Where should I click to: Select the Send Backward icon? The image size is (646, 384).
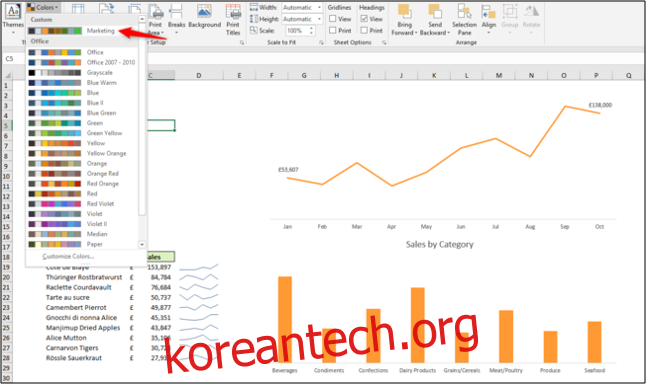pyautogui.click(x=435, y=12)
